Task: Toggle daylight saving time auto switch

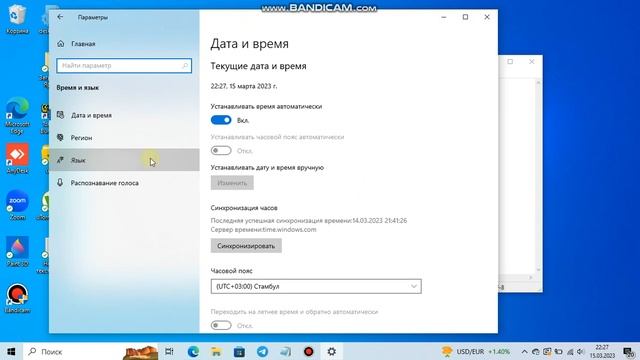Action: [221, 325]
